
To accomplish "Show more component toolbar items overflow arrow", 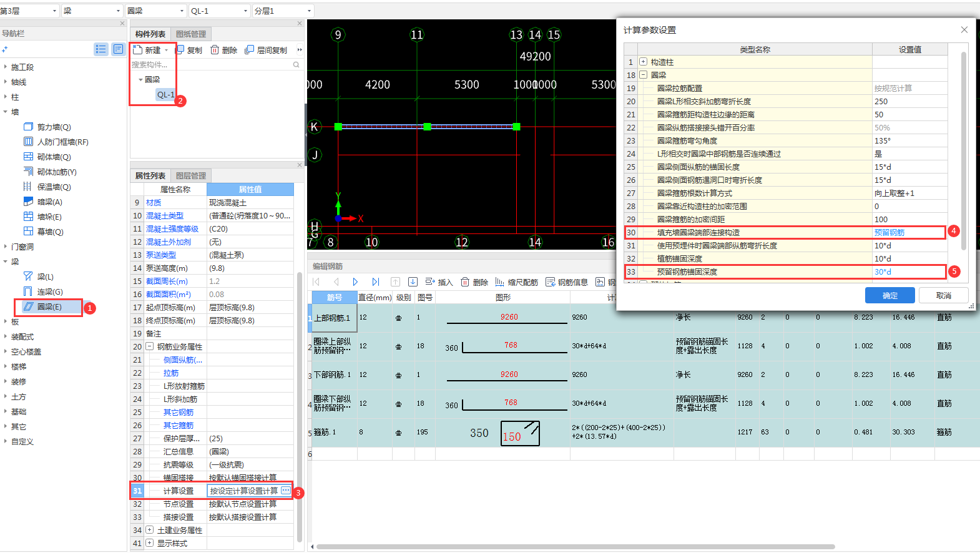I will pyautogui.click(x=300, y=50).
